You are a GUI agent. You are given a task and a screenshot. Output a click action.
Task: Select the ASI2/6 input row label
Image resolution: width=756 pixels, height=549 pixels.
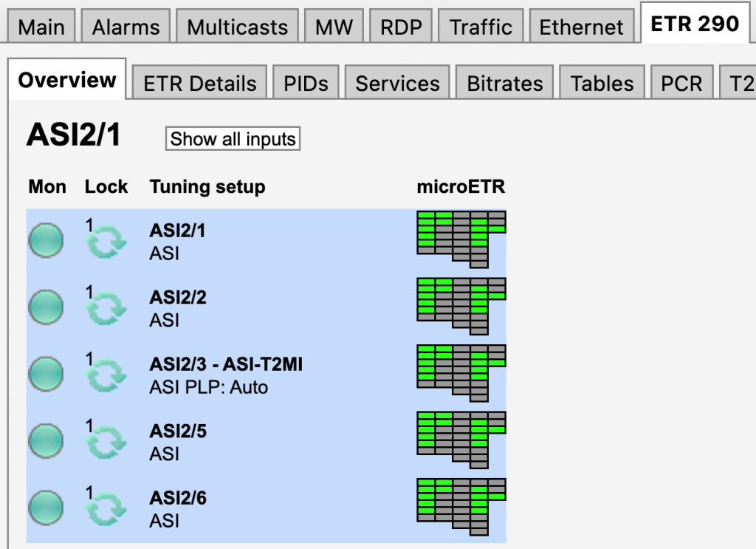coord(178,498)
